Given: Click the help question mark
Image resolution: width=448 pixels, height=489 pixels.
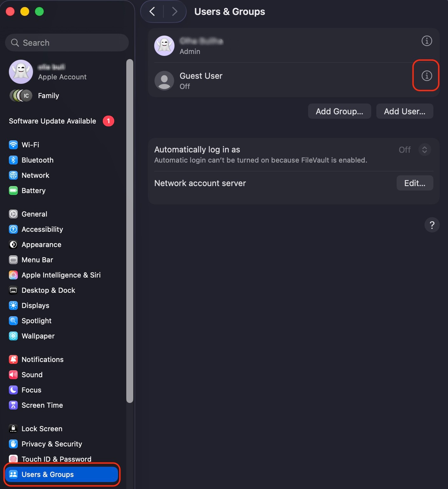Looking at the screenshot, I should click(432, 225).
